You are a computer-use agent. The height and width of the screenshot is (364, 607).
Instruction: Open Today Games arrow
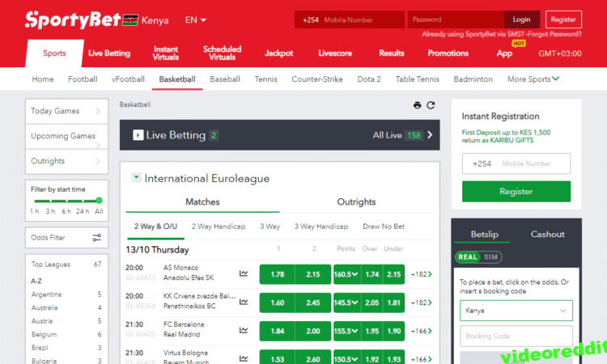point(98,111)
